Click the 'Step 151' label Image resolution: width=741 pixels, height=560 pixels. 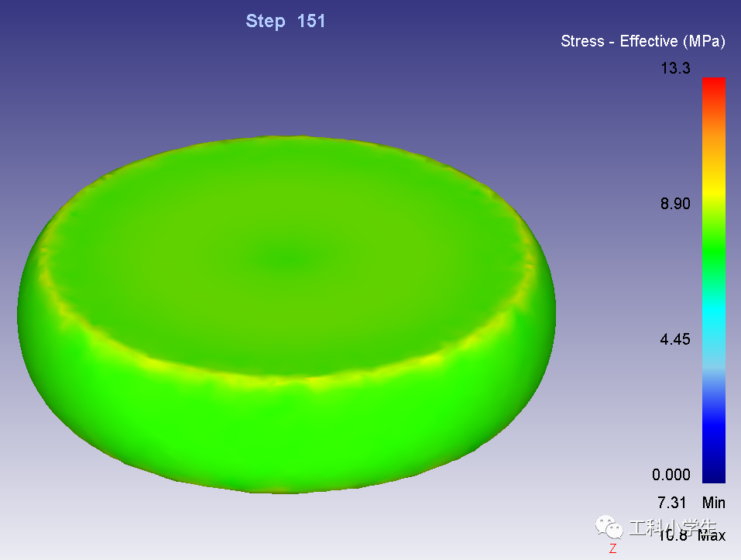point(286,21)
